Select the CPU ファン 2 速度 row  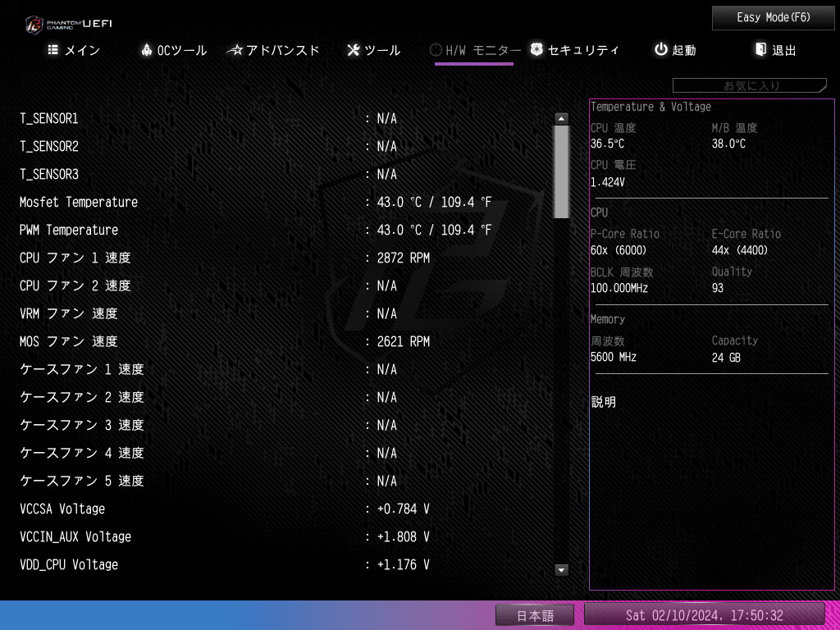pos(284,285)
